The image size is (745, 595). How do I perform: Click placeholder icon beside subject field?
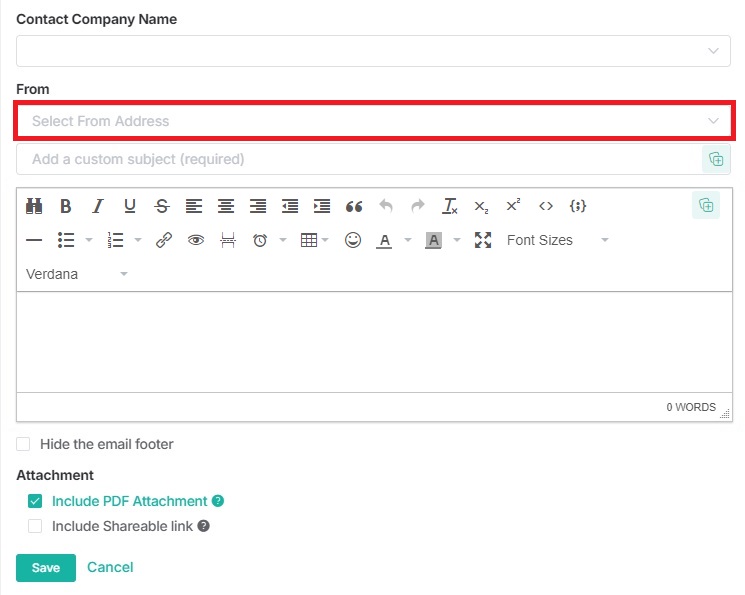(x=716, y=159)
